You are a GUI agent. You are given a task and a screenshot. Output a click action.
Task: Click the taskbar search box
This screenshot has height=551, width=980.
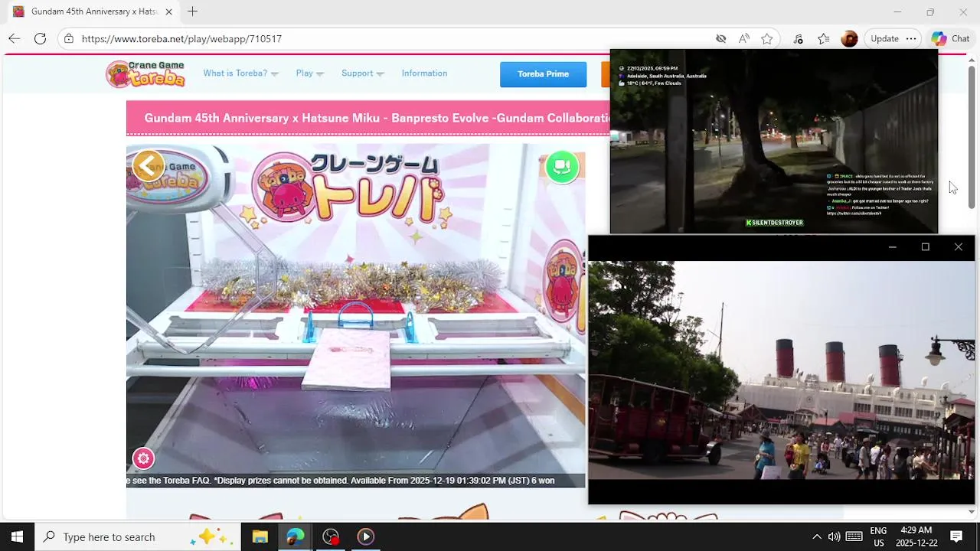pos(138,536)
